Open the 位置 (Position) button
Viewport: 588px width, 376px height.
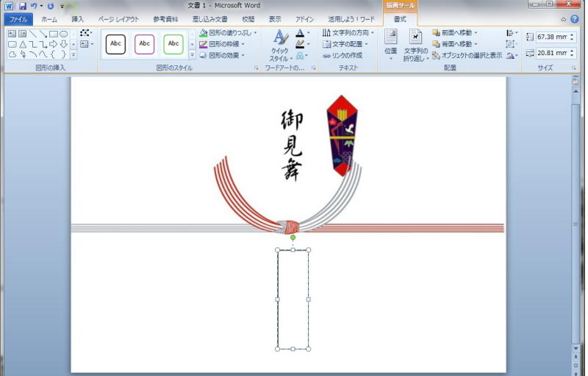(390, 44)
